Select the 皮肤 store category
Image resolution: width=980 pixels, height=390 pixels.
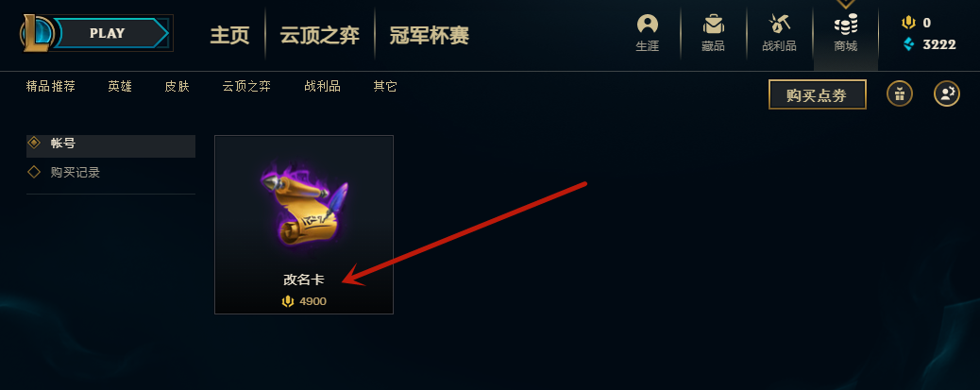(x=177, y=87)
